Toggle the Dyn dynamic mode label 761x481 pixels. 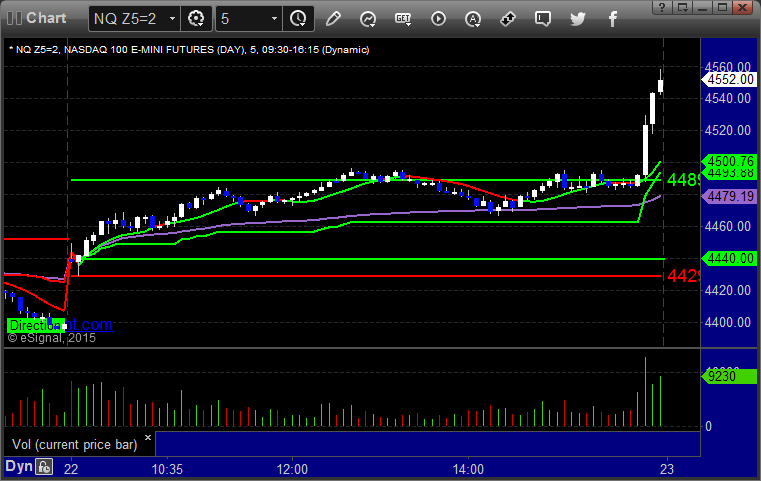click(x=18, y=466)
